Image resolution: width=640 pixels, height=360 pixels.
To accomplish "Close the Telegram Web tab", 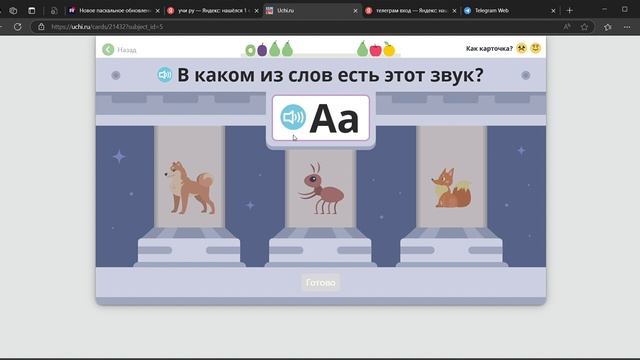I will [553, 11].
